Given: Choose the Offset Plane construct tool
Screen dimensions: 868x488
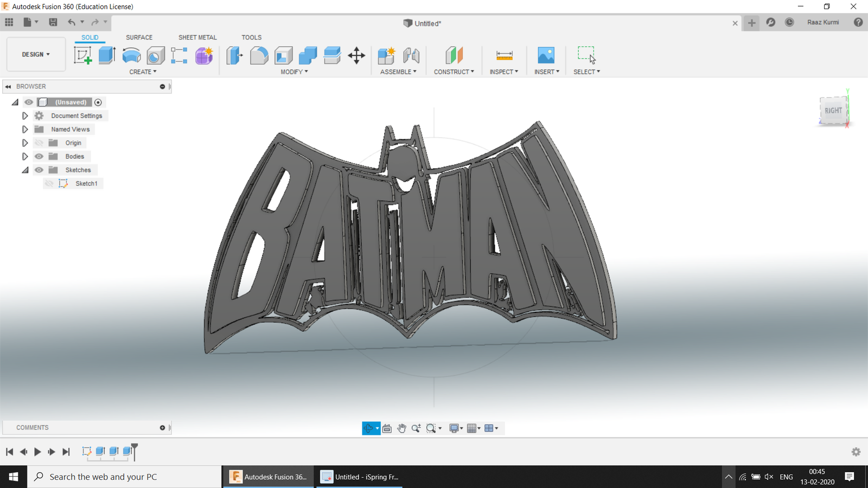Looking at the screenshot, I should (x=454, y=55).
